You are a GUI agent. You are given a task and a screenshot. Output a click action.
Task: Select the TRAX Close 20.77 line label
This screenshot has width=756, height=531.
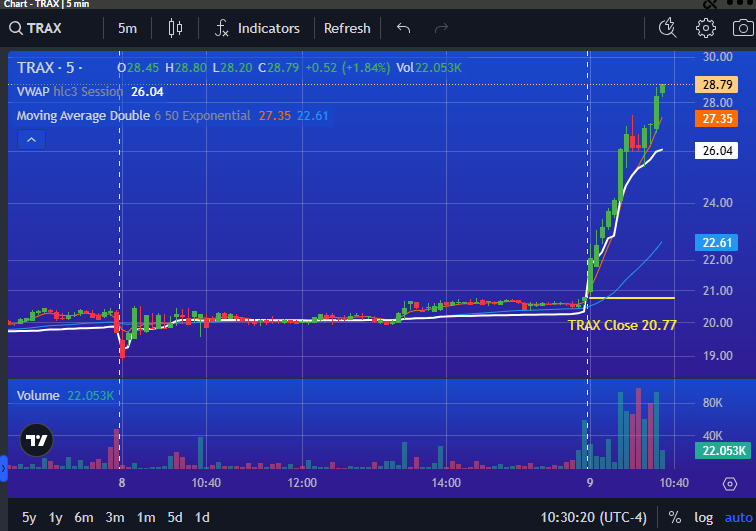coord(622,325)
